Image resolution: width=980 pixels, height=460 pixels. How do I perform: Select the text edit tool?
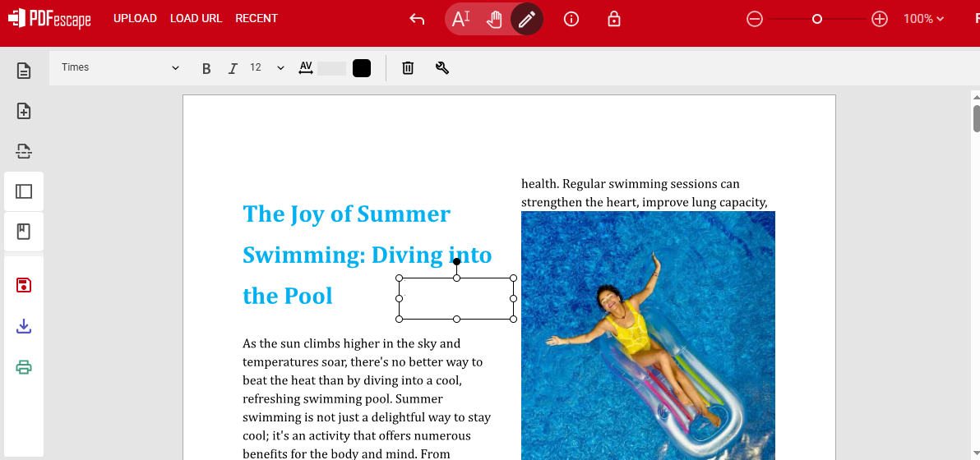point(461,19)
